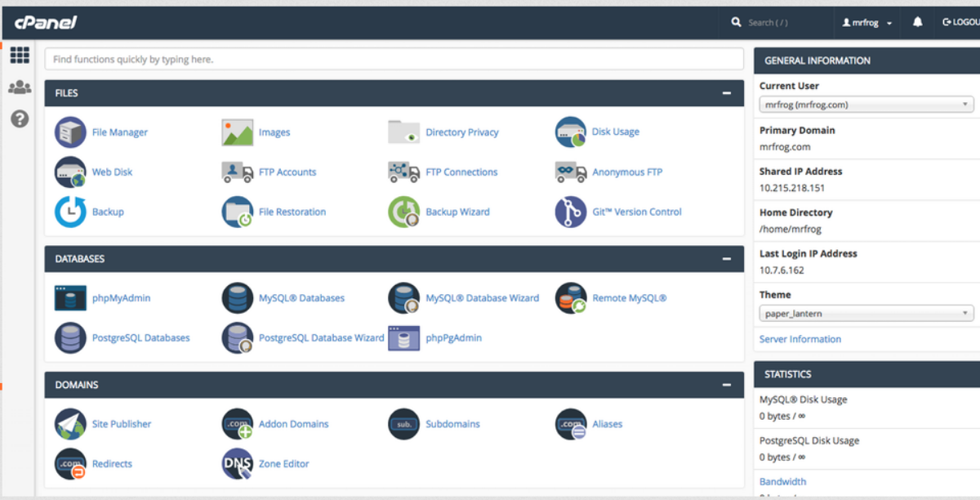This screenshot has width=980, height=500.
Task: Click the MySQL Databases icon
Action: point(238,298)
